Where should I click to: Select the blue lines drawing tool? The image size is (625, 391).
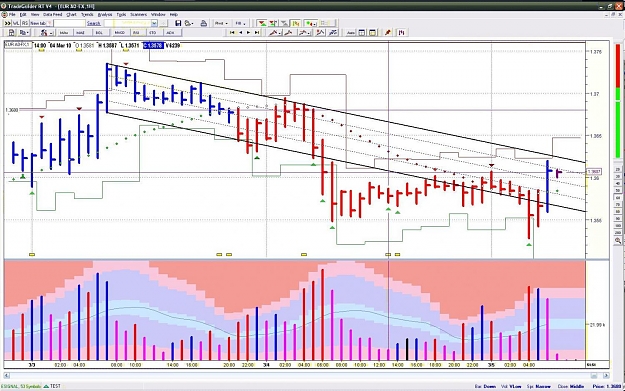coord(333,33)
